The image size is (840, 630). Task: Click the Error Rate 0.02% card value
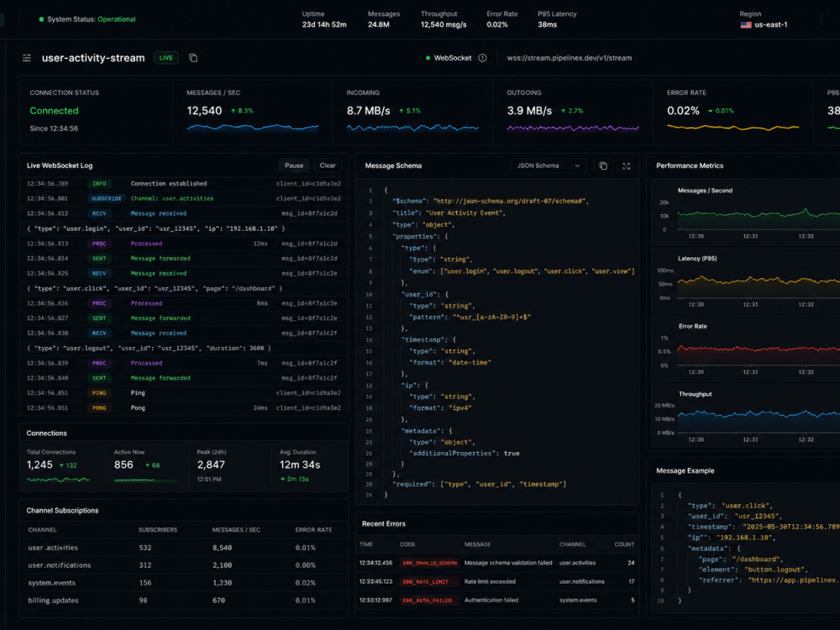click(683, 111)
